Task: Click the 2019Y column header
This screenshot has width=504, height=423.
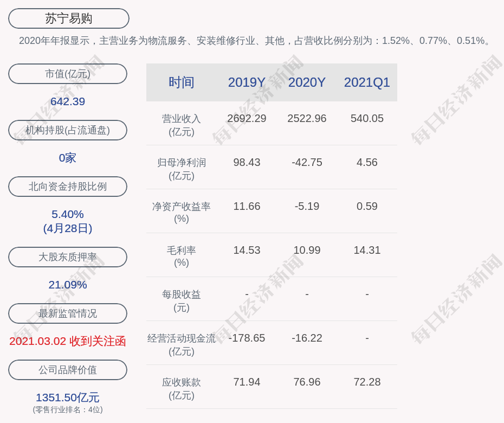Action: tap(247, 82)
